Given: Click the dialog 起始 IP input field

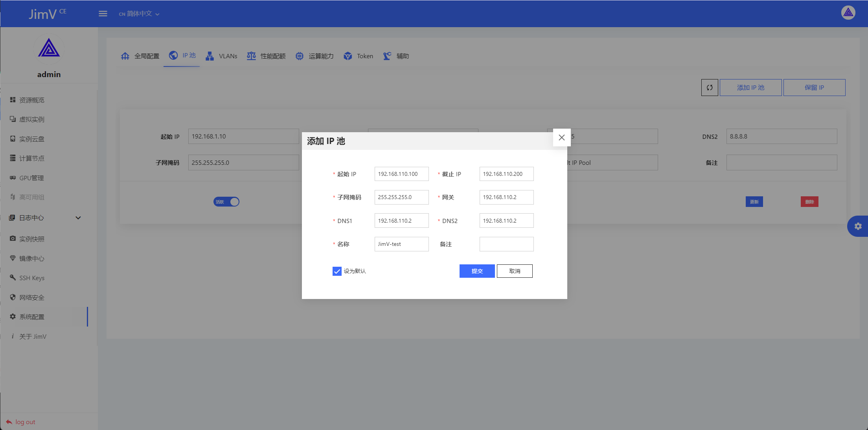Looking at the screenshot, I should pos(401,174).
